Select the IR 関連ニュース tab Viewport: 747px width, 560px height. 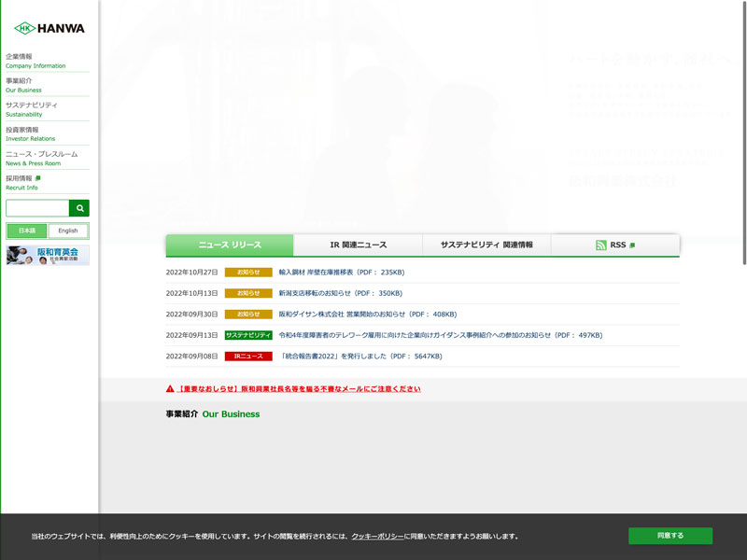click(358, 245)
